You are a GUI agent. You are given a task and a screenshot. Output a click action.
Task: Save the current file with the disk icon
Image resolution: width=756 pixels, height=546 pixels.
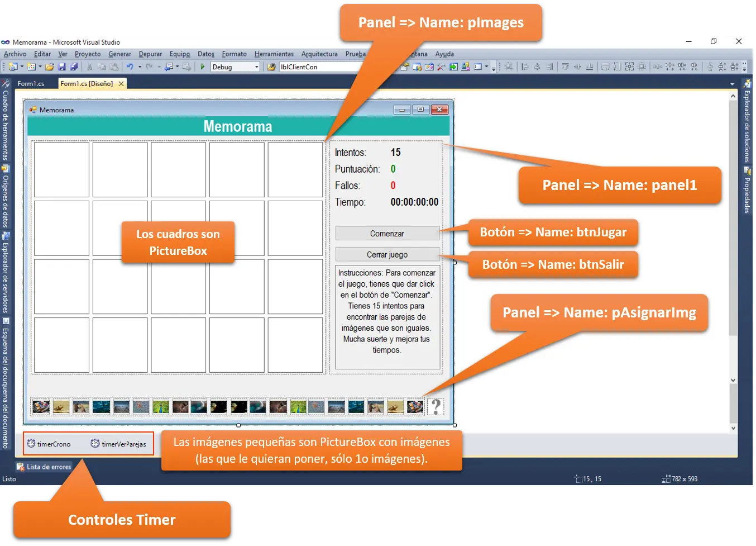(61, 67)
